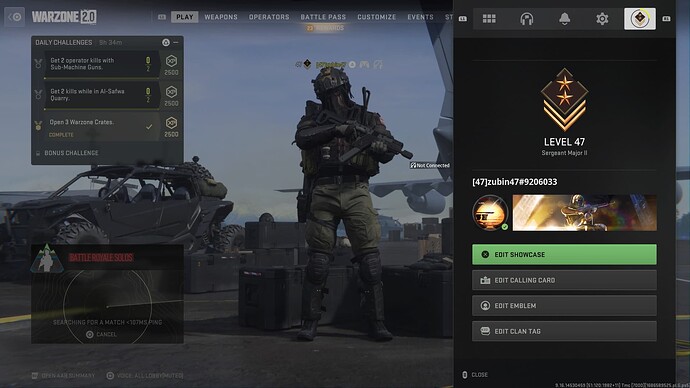690x388 pixels.
Task: Click the Battle Pass rewards badge
Action: (325, 28)
